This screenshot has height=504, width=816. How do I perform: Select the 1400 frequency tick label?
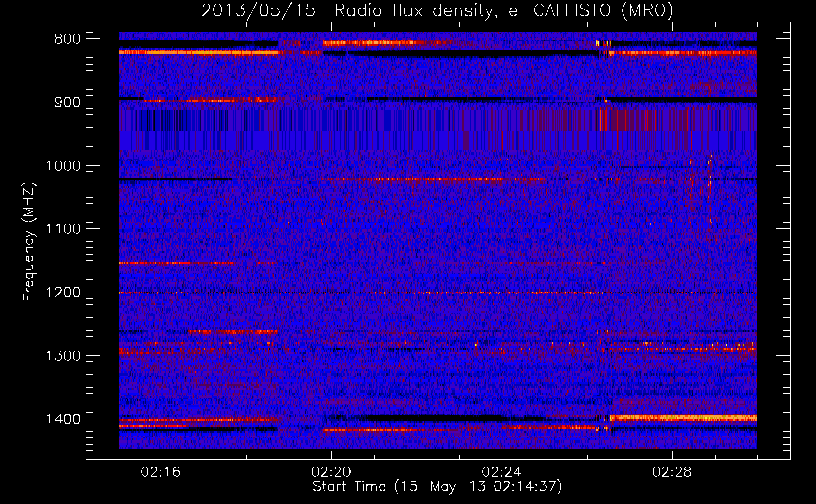tap(63, 419)
